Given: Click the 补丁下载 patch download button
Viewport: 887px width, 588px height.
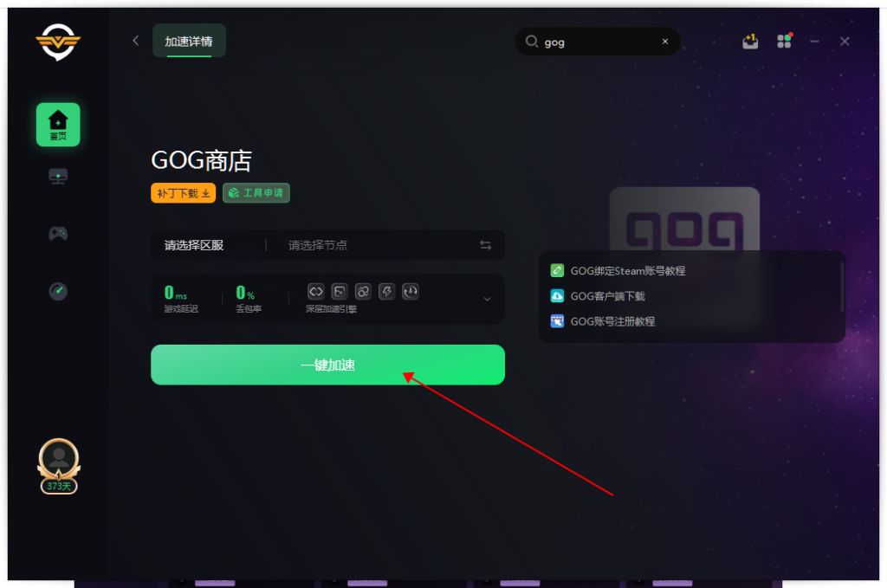Looking at the screenshot, I should click(184, 193).
